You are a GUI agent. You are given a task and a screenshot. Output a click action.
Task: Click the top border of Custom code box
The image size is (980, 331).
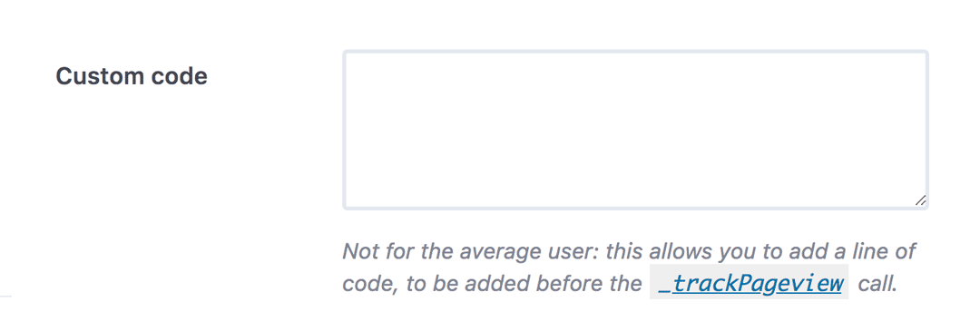click(635, 52)
